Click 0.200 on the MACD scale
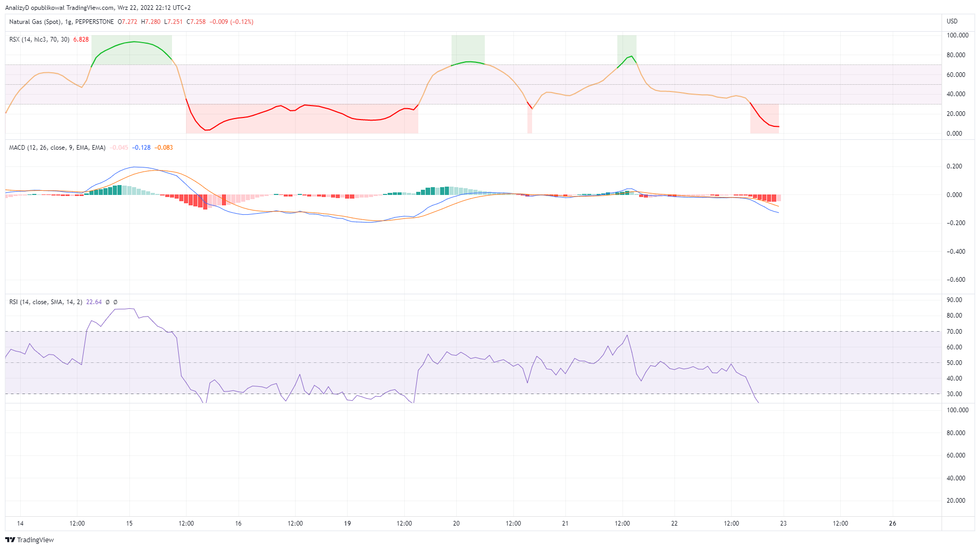 point(954,166)
